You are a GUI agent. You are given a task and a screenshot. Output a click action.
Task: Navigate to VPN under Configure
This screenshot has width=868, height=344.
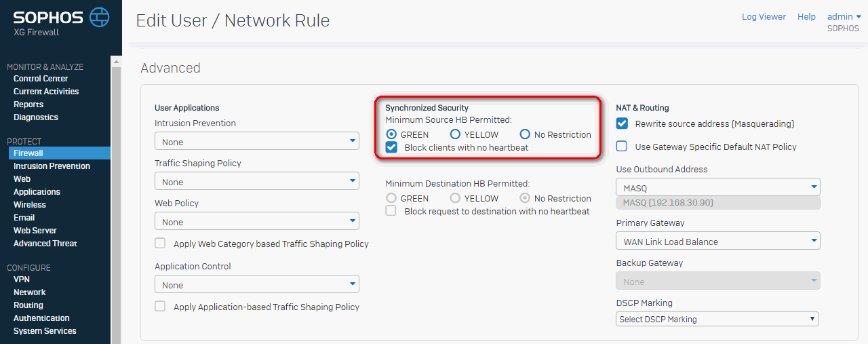point(22,280)
